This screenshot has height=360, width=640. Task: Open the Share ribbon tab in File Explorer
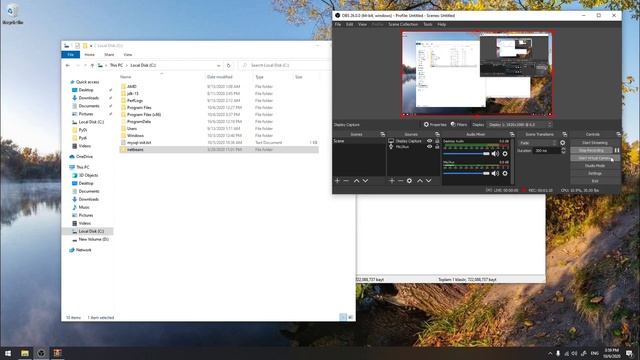tap(109, 54)
